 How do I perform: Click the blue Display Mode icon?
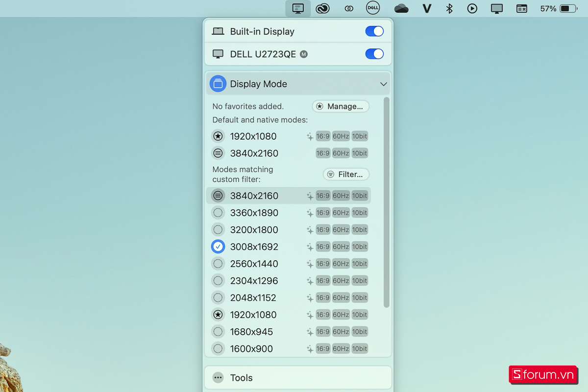[x=218, y=84]
